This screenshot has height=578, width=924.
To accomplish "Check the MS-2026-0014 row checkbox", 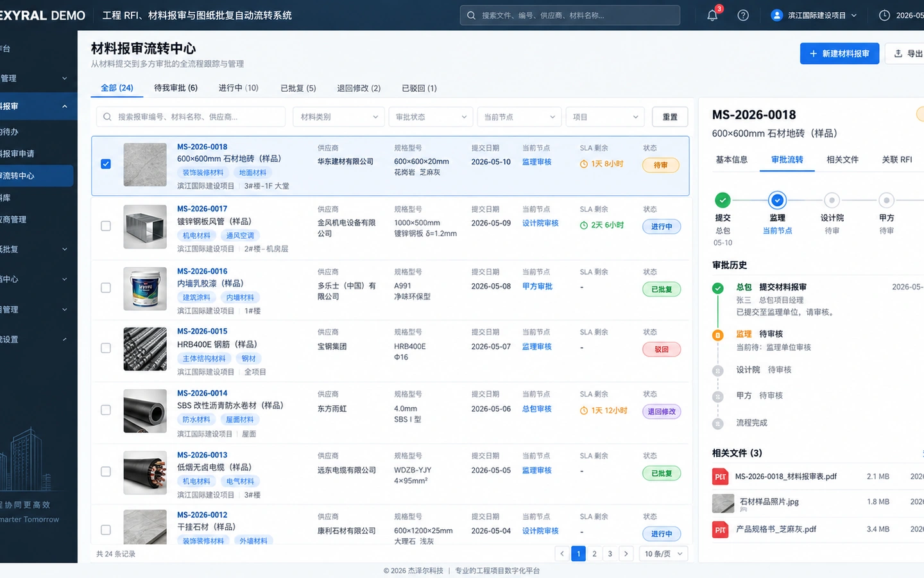I will pyautogui.click(x=106, y=410).
